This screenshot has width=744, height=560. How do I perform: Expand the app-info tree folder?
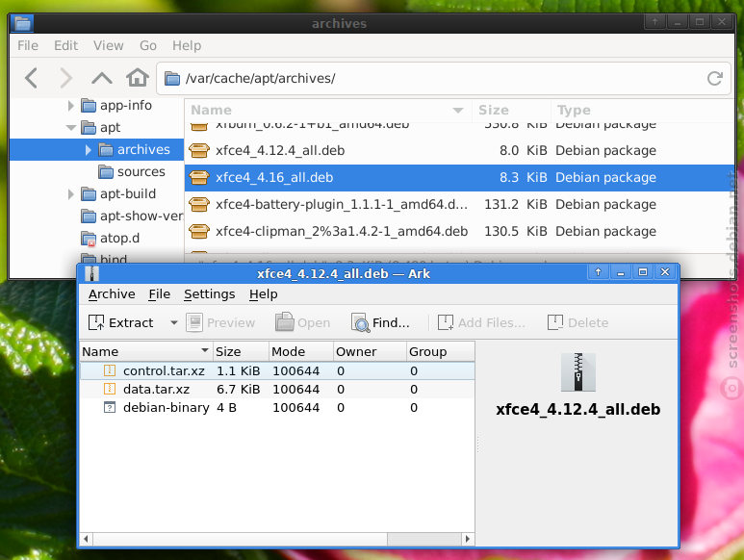70,105
